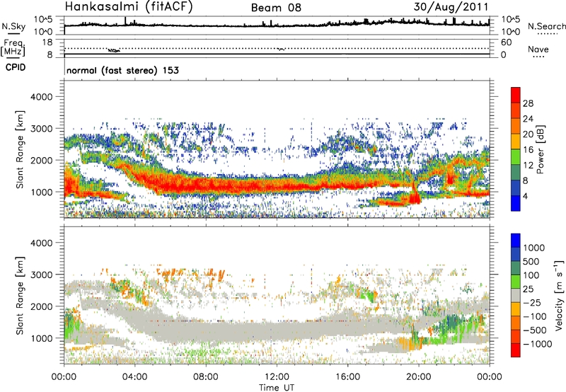Click the 16:00 time tick label
This screenshot has height=392, width=566.
pyautogui.click(x=347, y=377)
